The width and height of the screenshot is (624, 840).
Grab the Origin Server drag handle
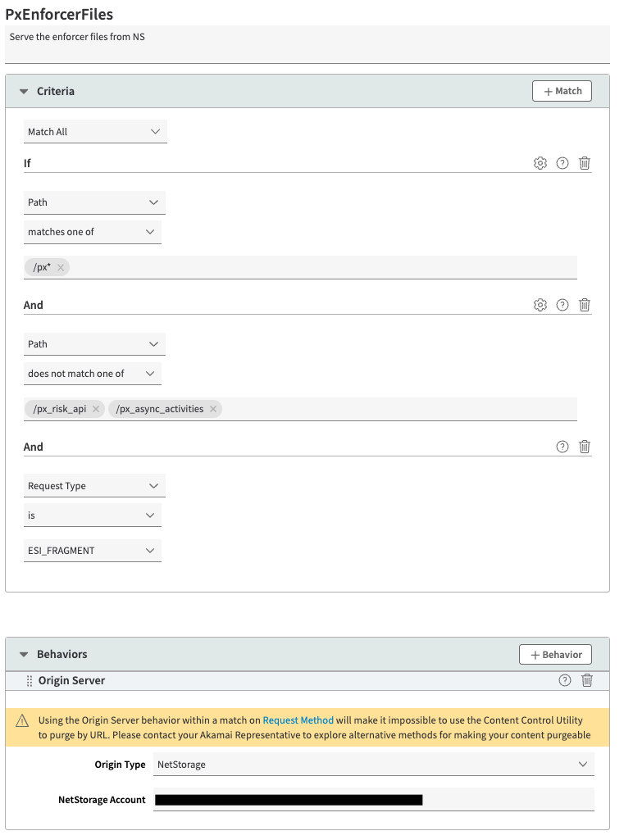click(30, 681)
